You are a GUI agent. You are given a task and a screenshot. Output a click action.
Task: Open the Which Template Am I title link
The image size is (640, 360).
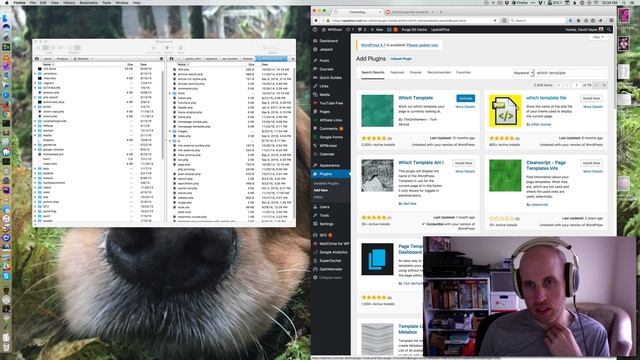421,162
